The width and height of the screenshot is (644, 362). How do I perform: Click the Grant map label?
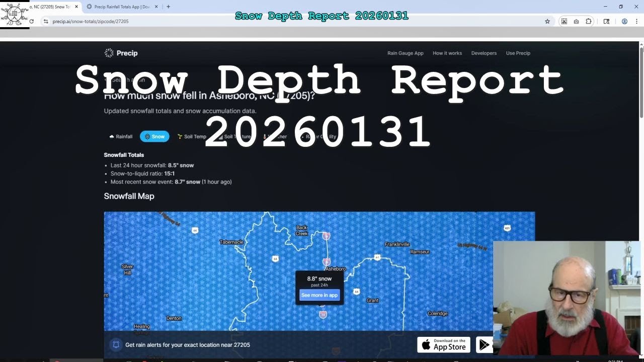[372, 300]
